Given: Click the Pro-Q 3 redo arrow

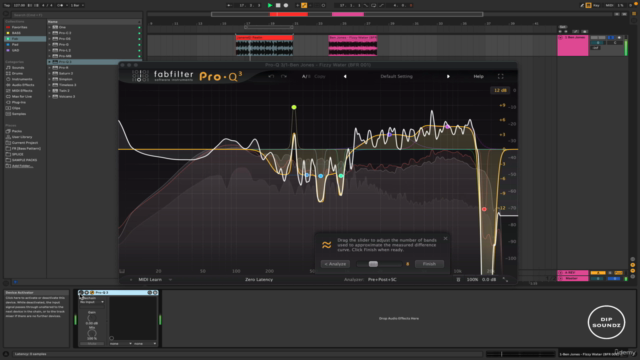Looking at the screenshot, I should pyautogui.click(x=283, y=76).
